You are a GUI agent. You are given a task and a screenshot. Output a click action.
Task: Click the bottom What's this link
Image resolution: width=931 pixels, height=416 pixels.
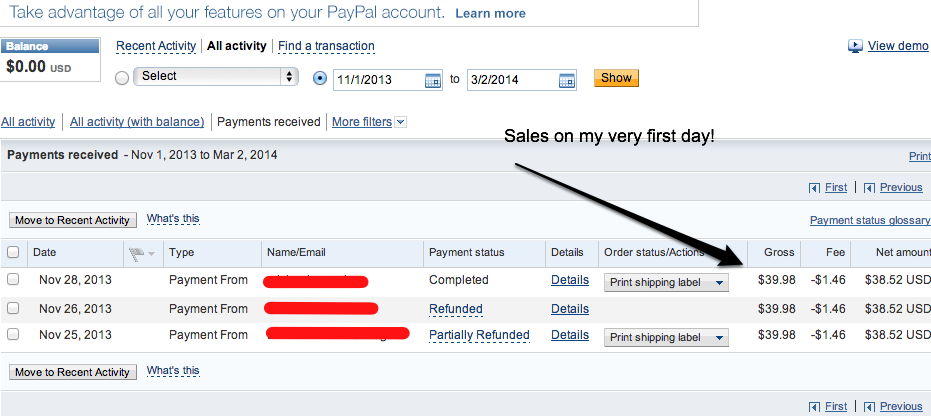(173, 370)
